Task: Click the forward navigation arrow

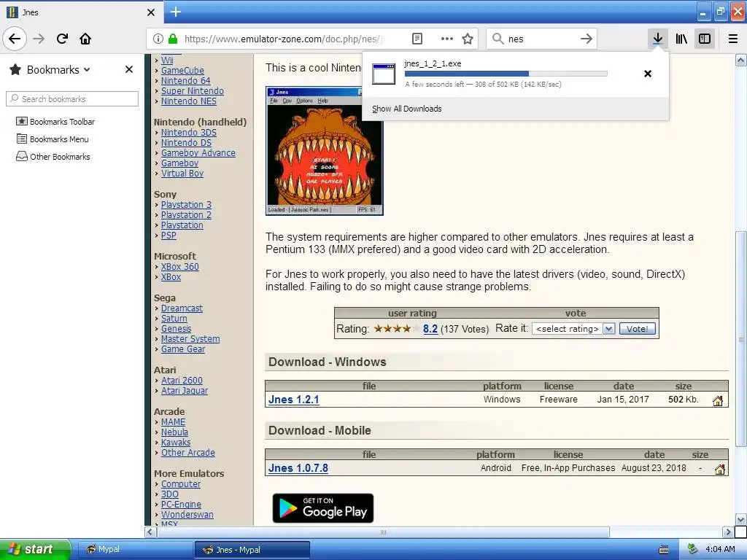Action: [39, 39]
